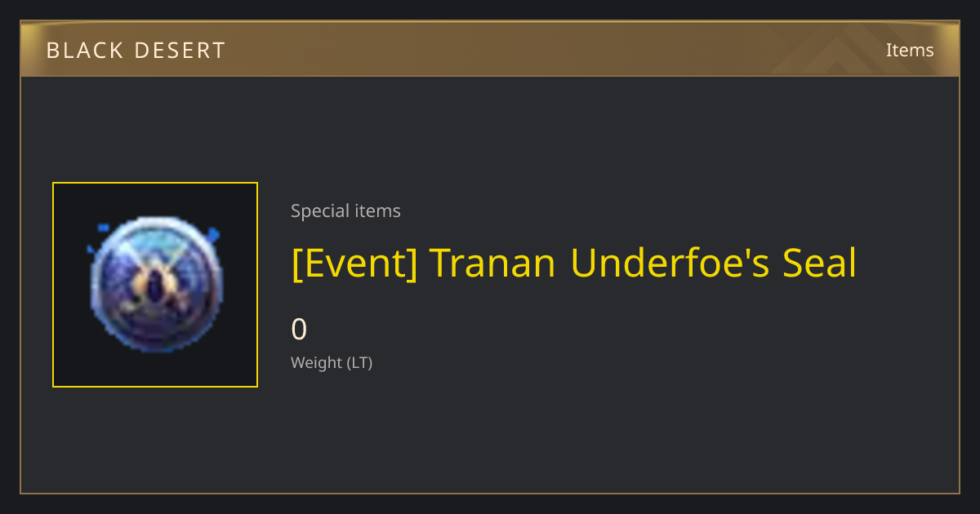This screenshot has height=514, width=980.
Task: Select the yellow-bordered item image frame
Action: pos(155,285)
